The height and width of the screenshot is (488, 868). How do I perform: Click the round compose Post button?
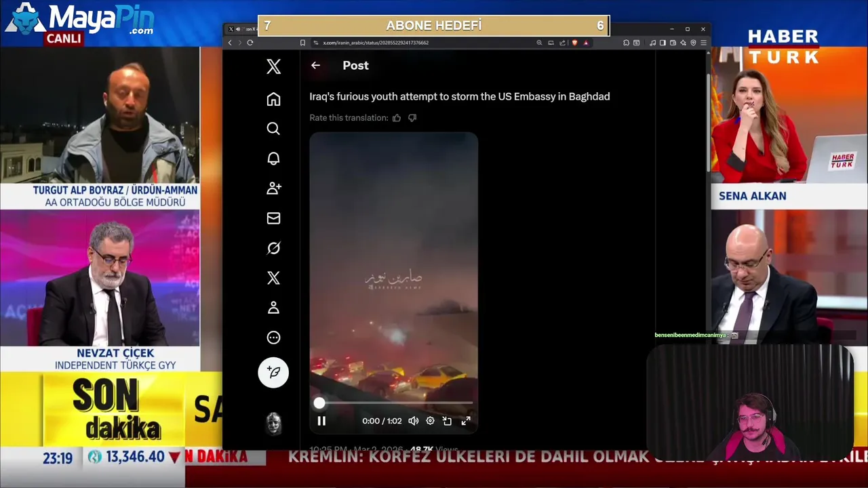273,372
